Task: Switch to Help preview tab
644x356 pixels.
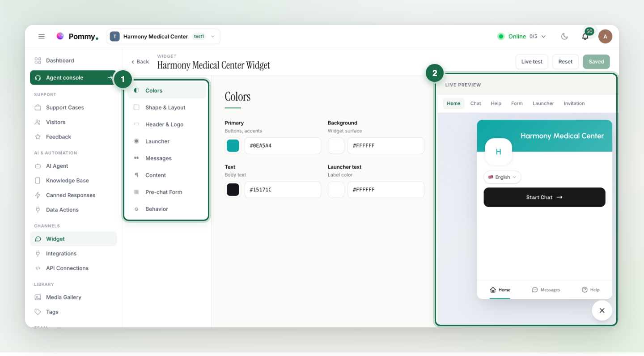Action: [x=496, y=103]
